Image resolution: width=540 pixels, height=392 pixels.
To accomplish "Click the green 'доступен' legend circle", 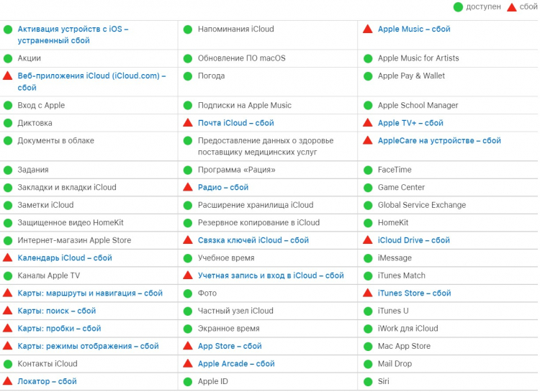I will click(x=458, y=7).
